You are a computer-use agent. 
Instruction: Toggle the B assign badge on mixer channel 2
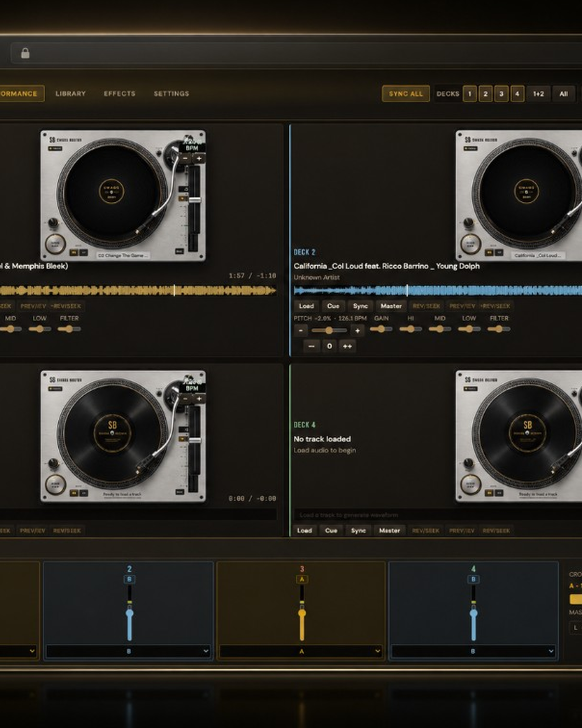pyautogui.click(x=129, y=579)
